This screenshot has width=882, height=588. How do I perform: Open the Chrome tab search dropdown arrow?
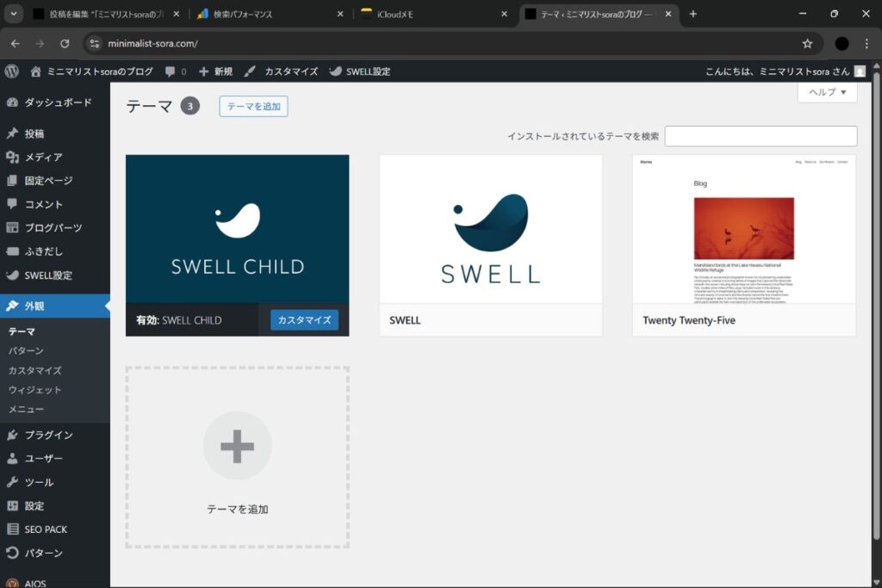(x=14, y=14)
